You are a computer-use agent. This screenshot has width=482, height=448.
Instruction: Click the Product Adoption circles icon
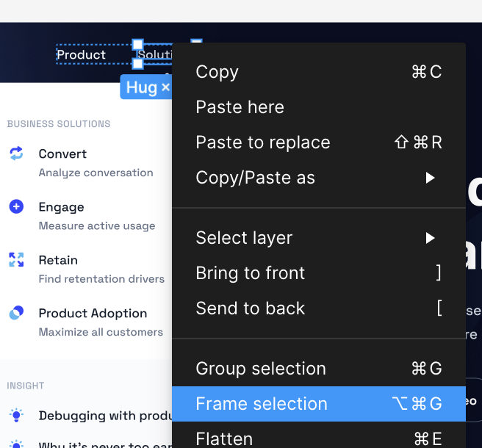(x=16, y=313)
